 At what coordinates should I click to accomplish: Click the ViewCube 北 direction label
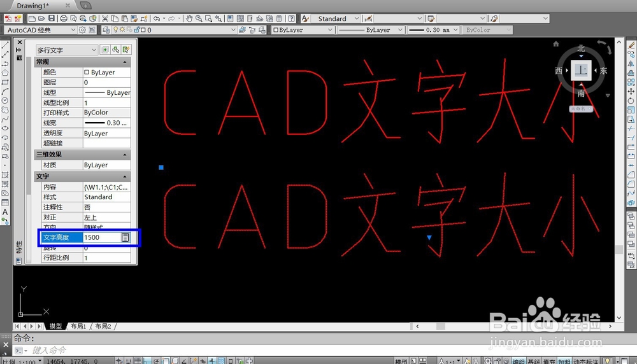click(x=581, y=48)
